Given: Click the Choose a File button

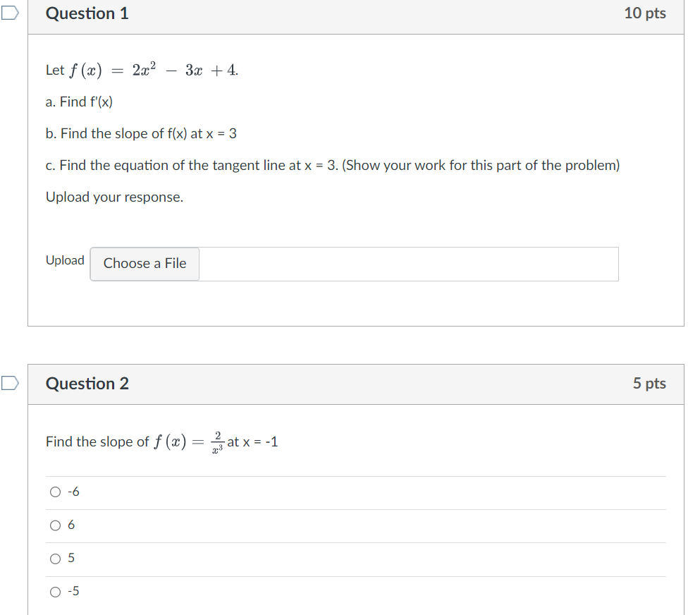Looking at the screenshot, I should (x=145, y=264).
